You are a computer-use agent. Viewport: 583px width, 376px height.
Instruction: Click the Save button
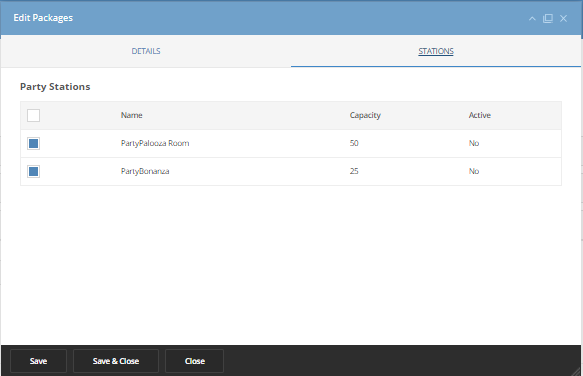(x=38, y=361)
